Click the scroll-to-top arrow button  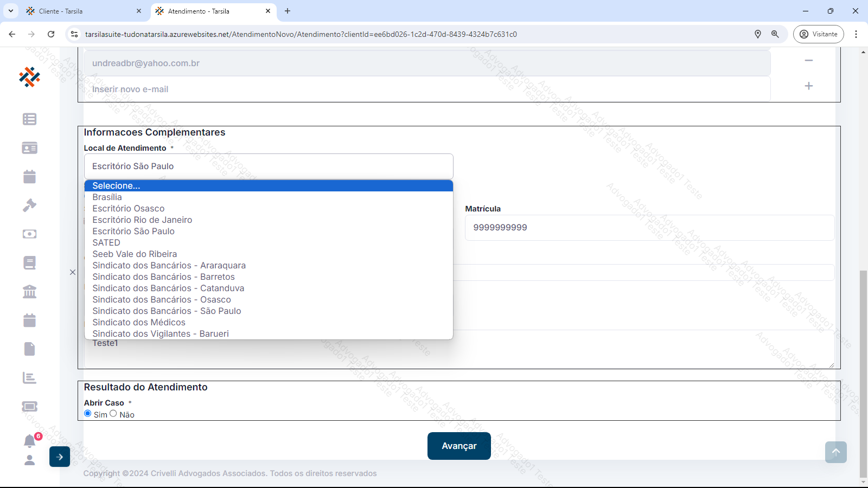tap(835, 452)
